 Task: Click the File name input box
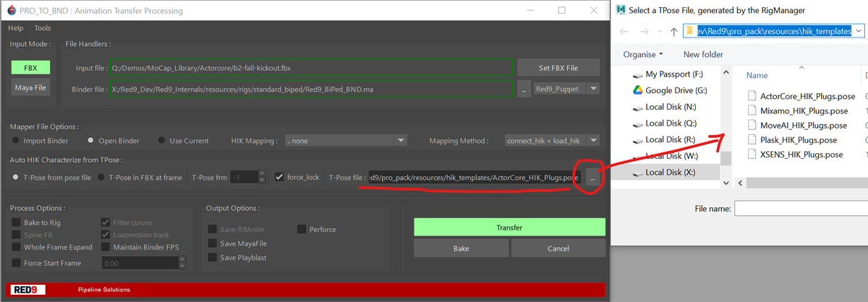tap(801, 209)
